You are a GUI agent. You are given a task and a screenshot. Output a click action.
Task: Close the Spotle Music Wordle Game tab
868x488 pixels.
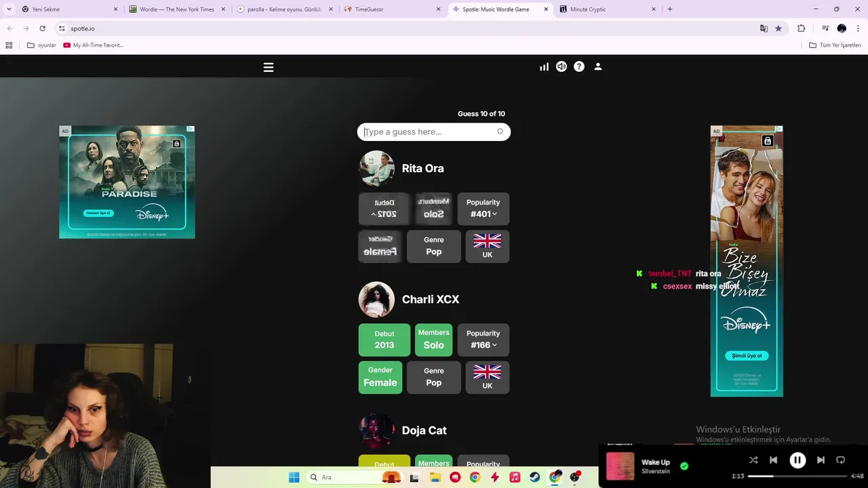(x=546, y=9)
